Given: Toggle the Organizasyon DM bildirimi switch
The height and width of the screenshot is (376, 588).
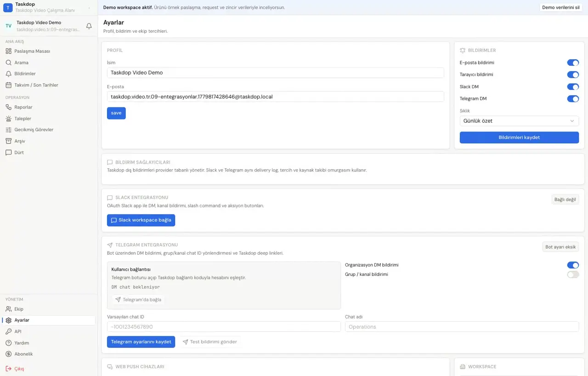Looking at the screenshot, I should [x=573, y=265].
